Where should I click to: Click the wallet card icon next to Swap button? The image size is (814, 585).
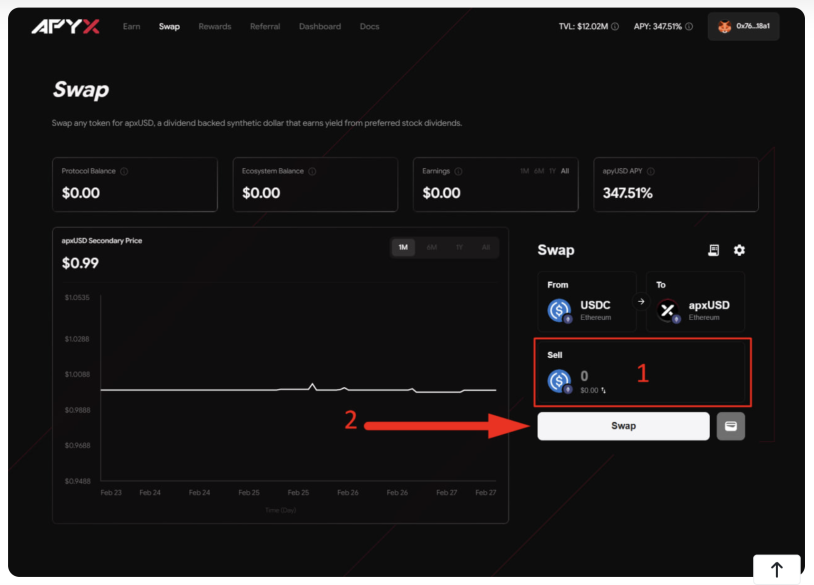[730, 426]
